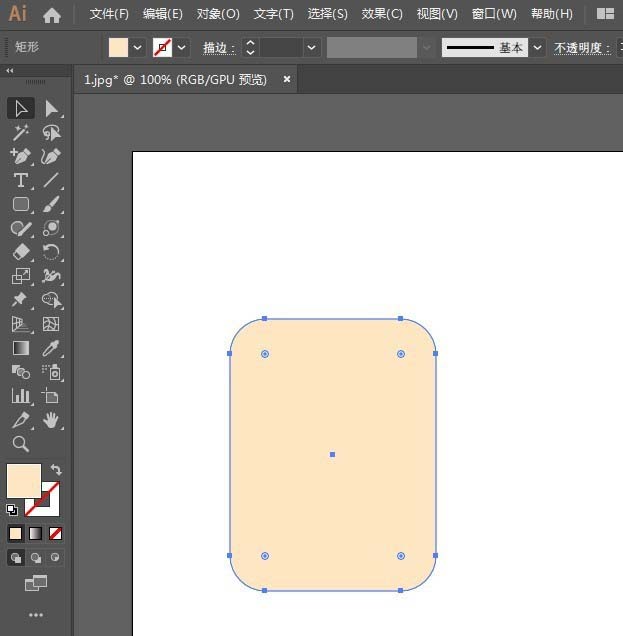Click the large fill color swatch
The height and width of the screenshot is (636, 623).
tap(24, 481)
